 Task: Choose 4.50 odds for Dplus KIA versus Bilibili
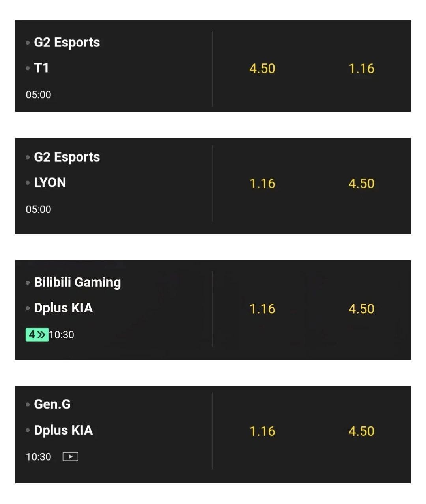[x=361, y=309]
